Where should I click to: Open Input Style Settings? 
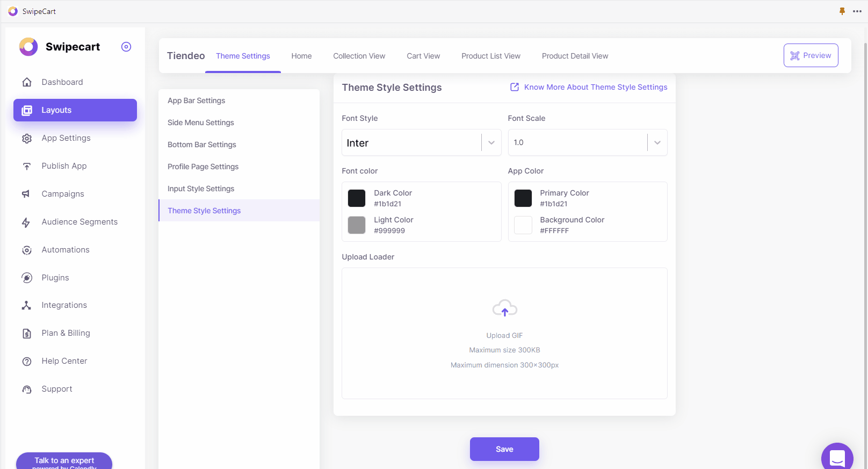click(239, 189)
